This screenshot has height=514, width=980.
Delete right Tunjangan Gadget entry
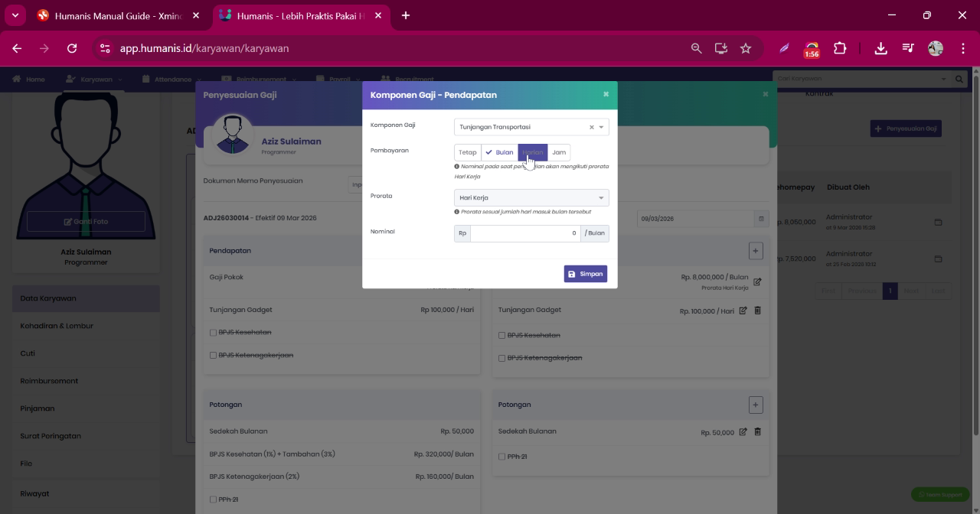coord(758,311)
